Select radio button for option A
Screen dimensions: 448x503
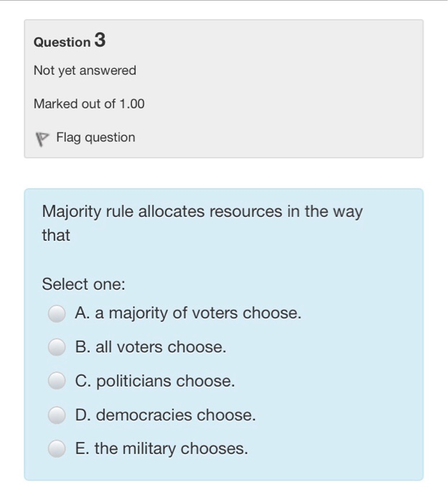[57, 313]
